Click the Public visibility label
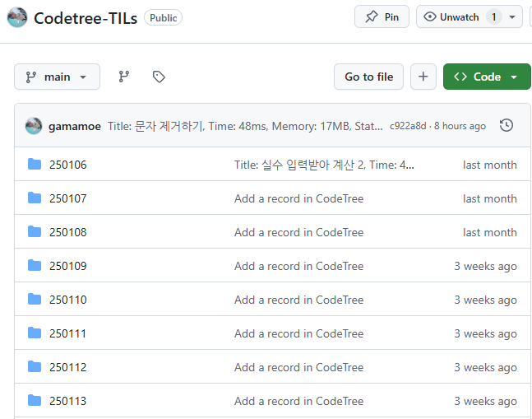The width and height of the screenshot is (532, 419). click(x=163, y=17)
